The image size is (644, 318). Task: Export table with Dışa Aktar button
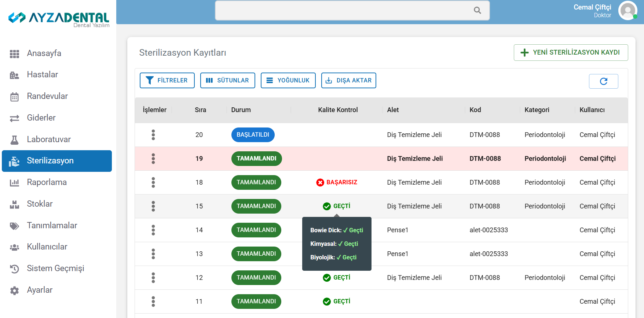click(x=348, y=80)
